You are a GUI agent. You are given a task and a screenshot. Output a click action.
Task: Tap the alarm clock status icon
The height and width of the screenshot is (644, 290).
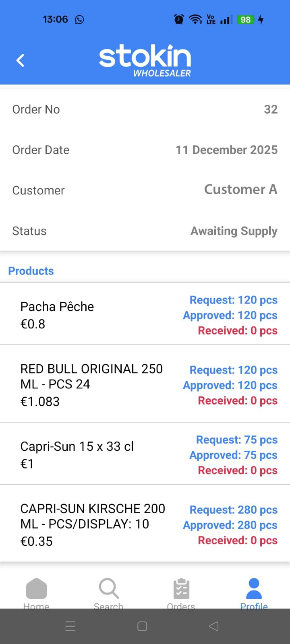[x=179, y=19]
